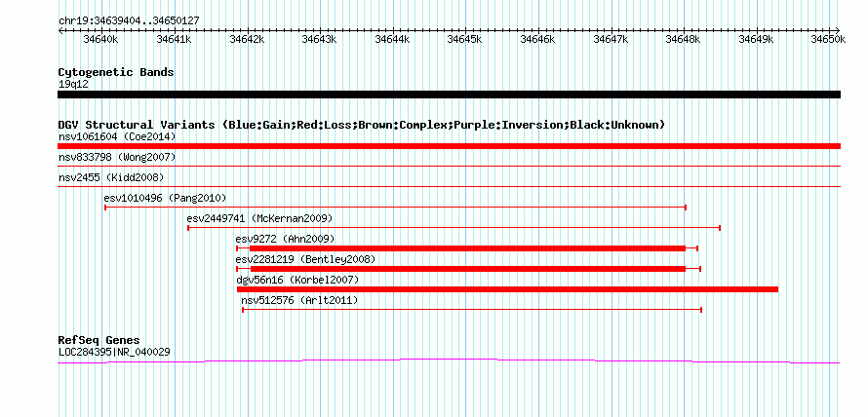Select the dgv56n16 thick red variant bar

tap(507, 289)
